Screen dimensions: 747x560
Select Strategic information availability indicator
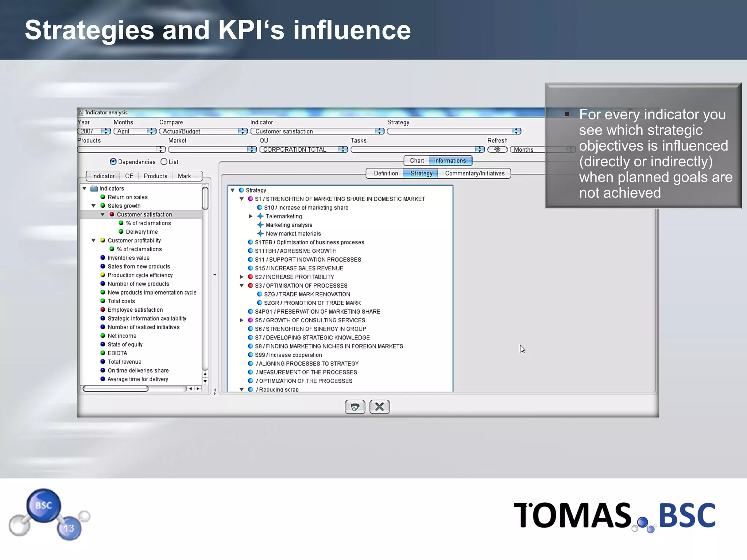147,319
